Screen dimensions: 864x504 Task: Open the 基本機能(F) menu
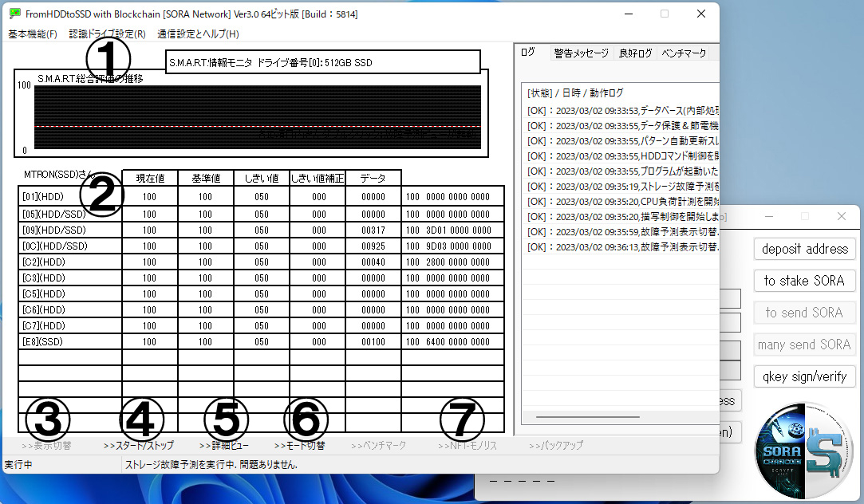(33, 34)
